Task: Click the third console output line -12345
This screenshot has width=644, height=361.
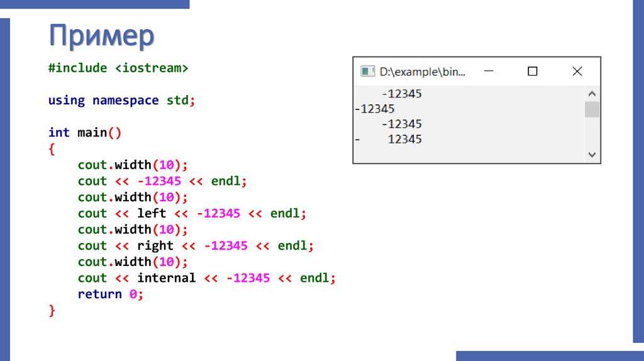Action: tap(402, 124)
